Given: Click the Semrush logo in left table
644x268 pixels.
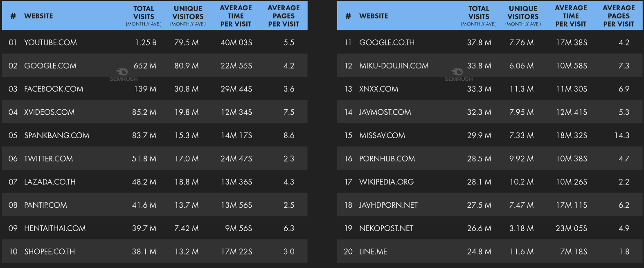Looking at the screenshot, I should coord(123,75).
